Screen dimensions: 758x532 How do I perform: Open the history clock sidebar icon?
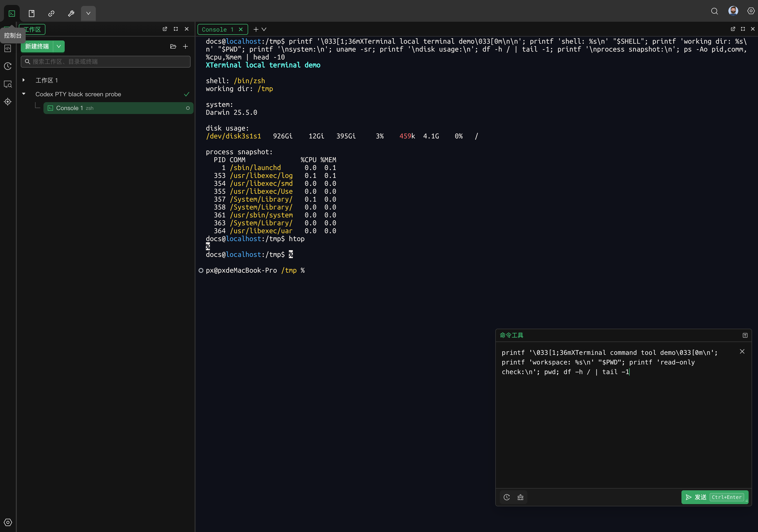8,66
